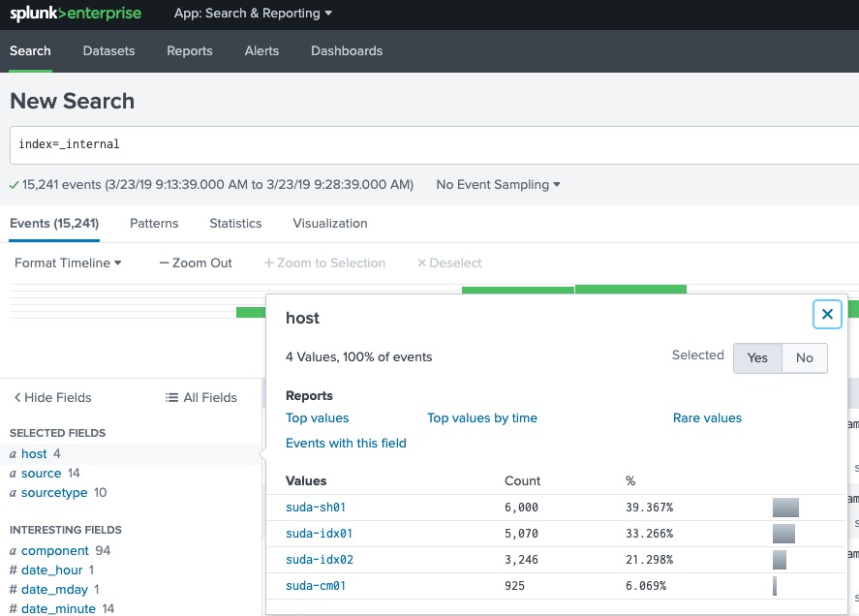Screen dimensions: 859x616
Task: Open the No Event Sampling dropdown
Action: pyautogui.click(x=497, y=184)
